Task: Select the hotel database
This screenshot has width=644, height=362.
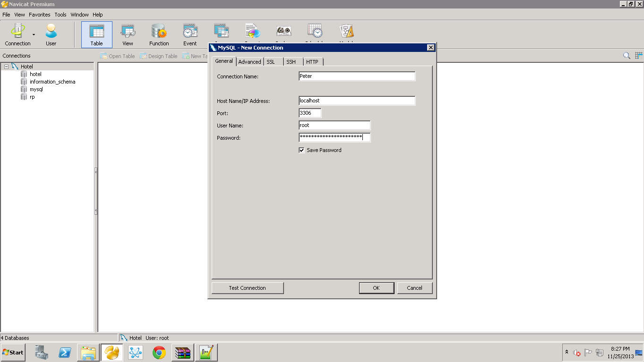Action: coord(35,74)
